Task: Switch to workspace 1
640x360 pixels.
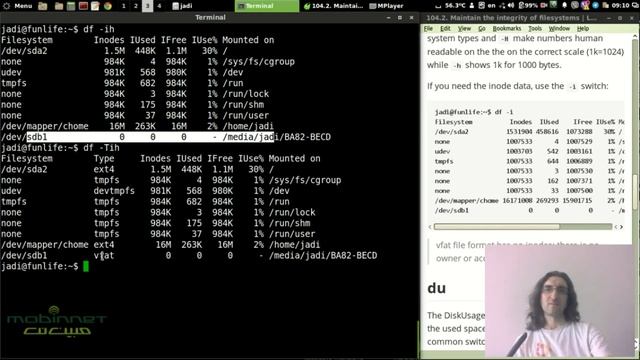Action: [x=124, y=6]
